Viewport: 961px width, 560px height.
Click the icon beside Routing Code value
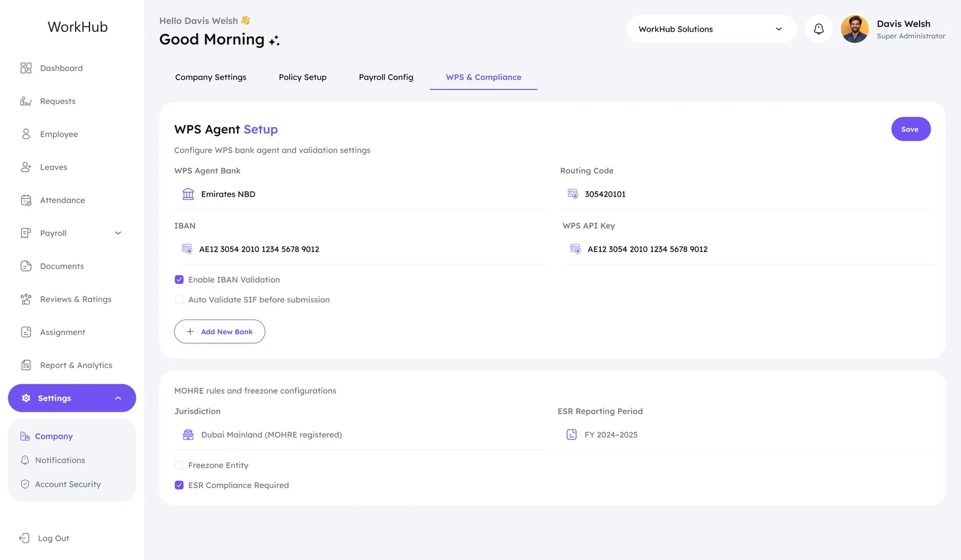(x=573, y=194)
